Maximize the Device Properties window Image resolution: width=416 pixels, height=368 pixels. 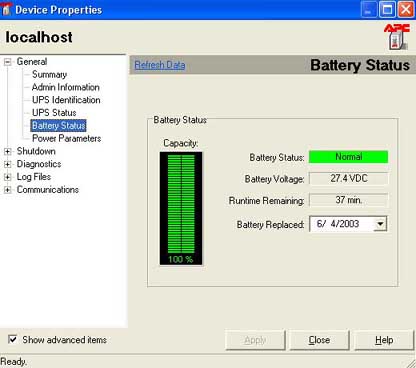(x=387, y=9)
